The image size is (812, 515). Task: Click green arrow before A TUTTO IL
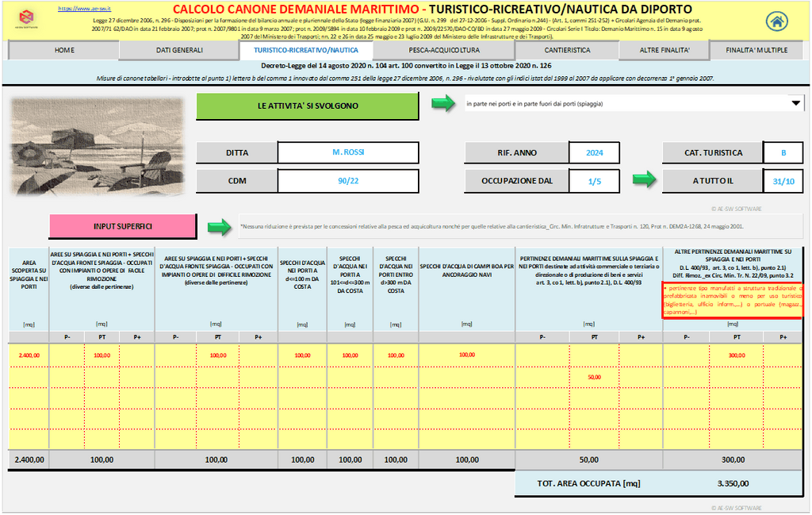pos(644,180)
